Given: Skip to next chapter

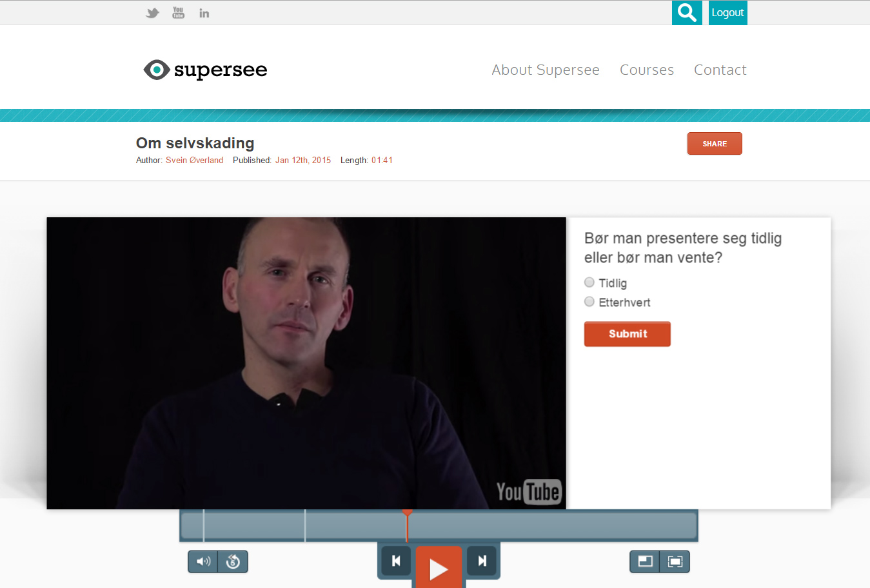Looking at the screenshot, I should tap(482, 561).
